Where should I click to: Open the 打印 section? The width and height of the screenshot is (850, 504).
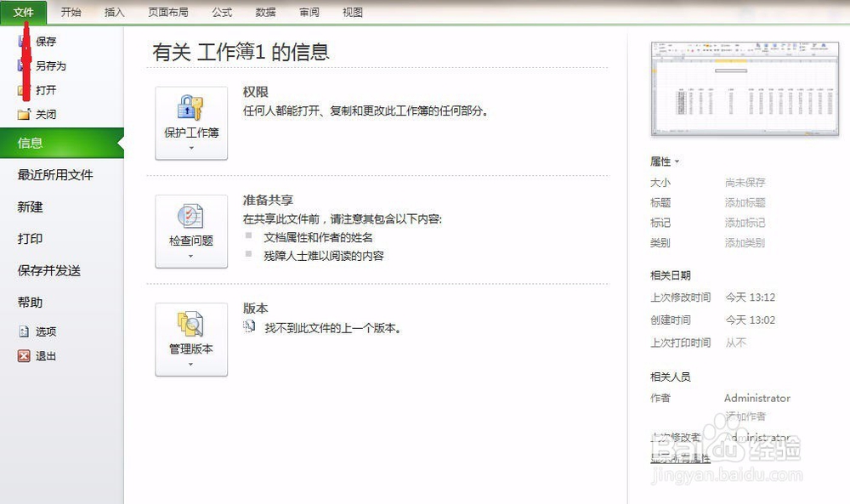(x=30, y=239)
